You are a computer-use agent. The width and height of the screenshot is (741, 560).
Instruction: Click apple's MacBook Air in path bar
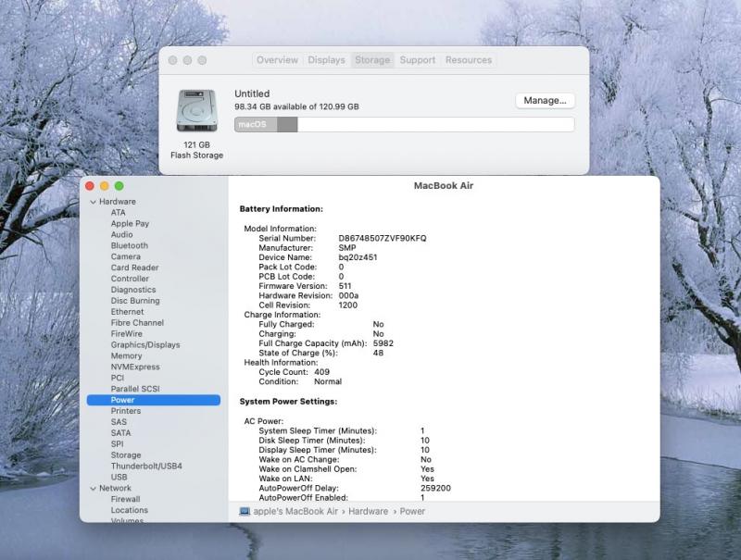pyautogui.click(x=295, y=511)
